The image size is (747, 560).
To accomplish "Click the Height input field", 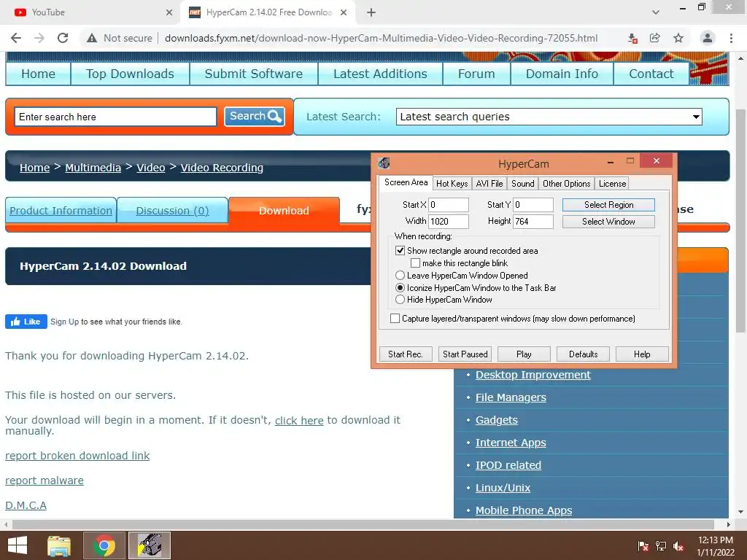I will tap(533, 222).
